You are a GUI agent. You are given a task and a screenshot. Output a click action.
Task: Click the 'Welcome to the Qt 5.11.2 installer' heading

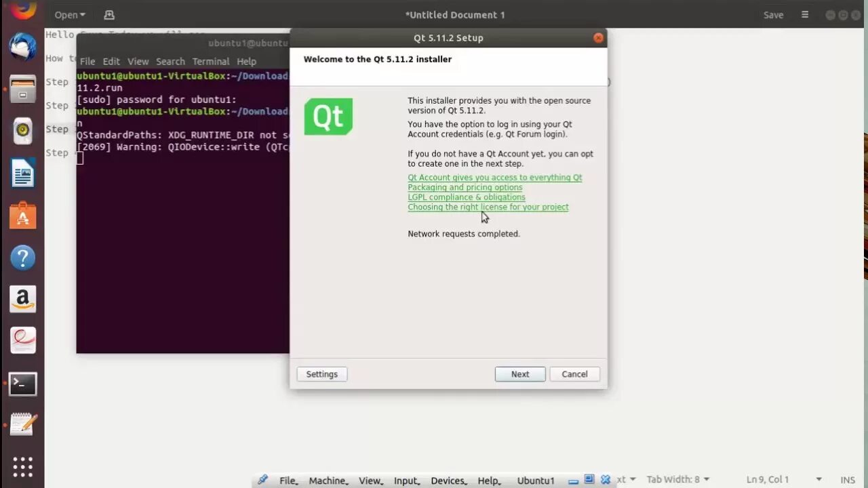click(378, 60)
